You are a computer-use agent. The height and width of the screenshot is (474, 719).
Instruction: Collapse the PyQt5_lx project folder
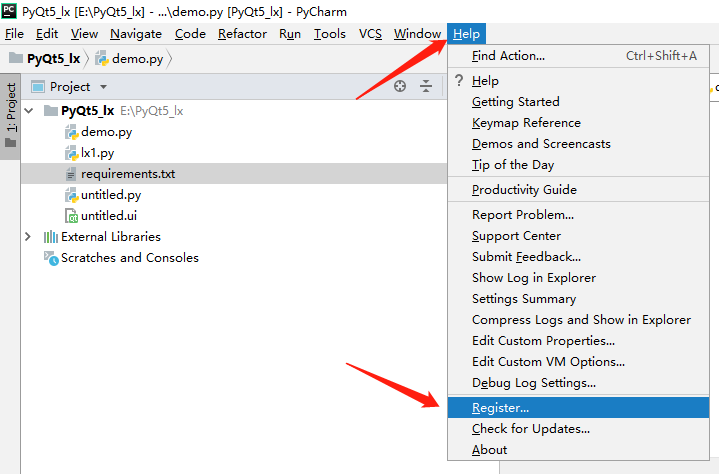pos(27,110)
